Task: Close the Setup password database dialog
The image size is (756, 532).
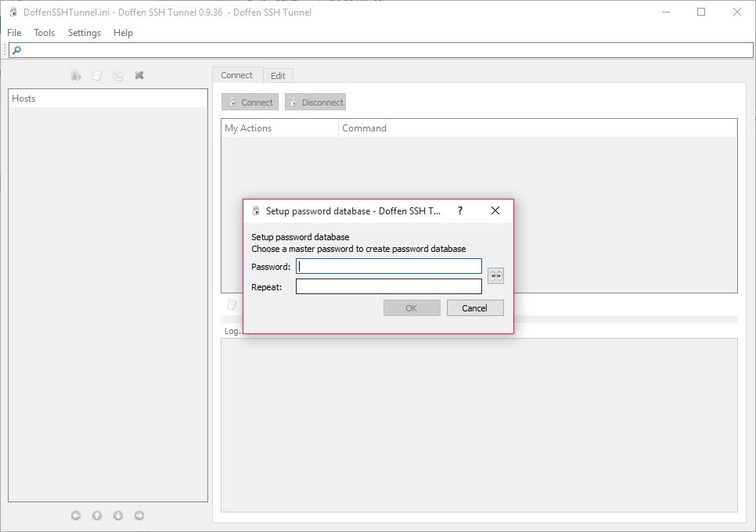Action: tap(495, 210)
